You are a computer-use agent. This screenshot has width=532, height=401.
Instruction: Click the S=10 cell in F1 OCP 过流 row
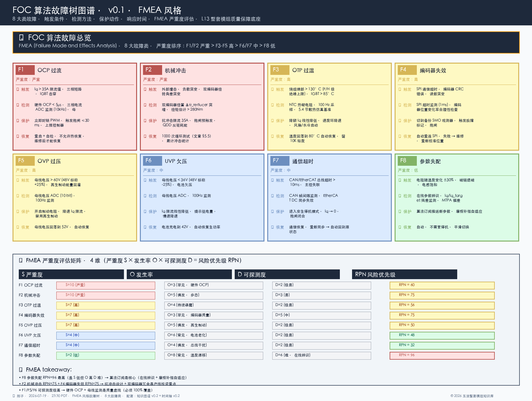(x=106, y=285)
